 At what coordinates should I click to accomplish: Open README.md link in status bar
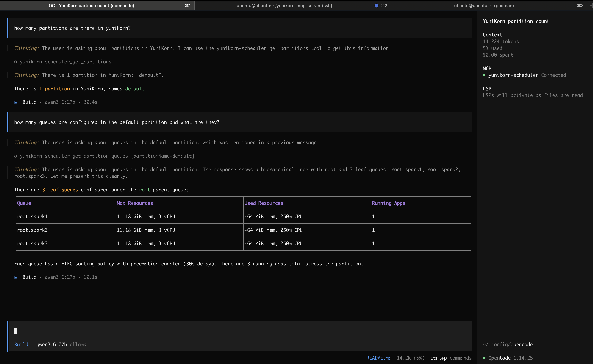tap(379, 358)
